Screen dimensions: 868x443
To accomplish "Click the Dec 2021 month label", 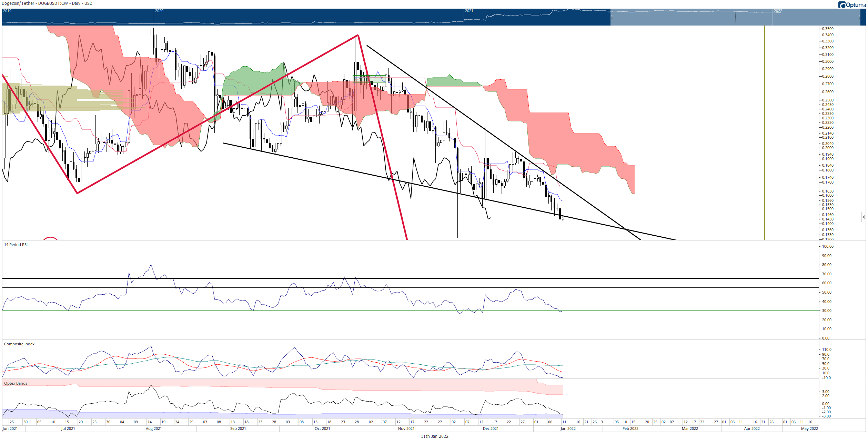I will coord(491,429).
